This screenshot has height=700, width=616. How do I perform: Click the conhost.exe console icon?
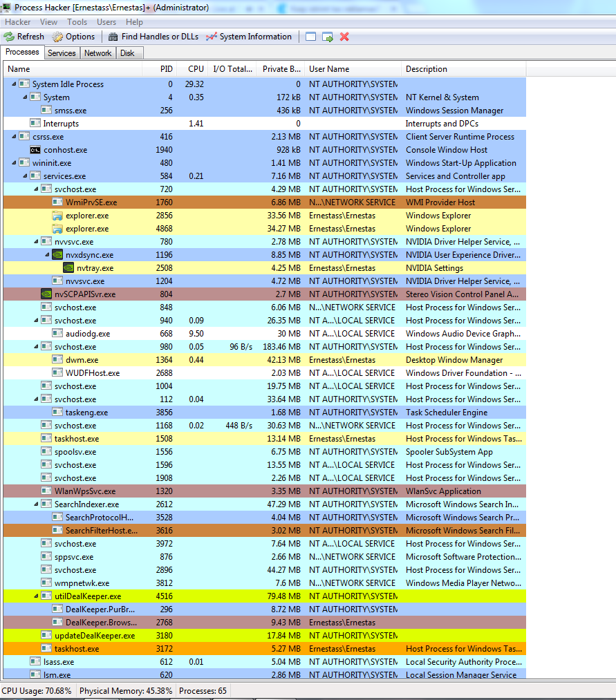35,150
